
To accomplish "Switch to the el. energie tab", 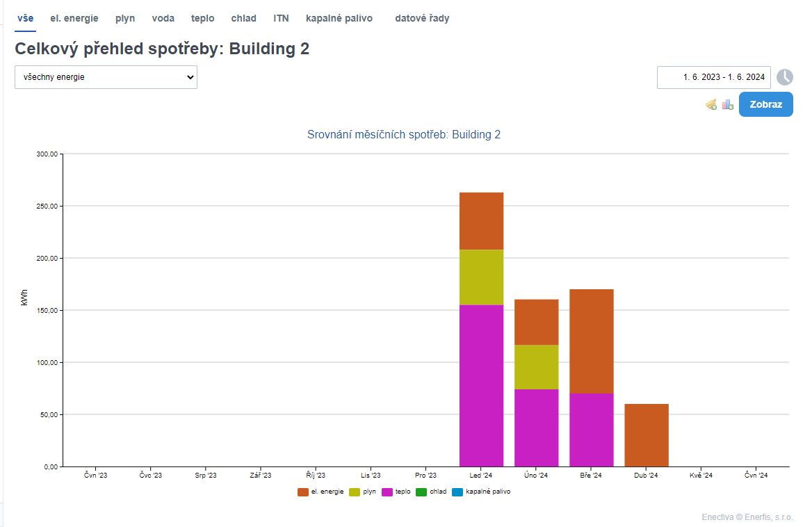I will 74,18.
